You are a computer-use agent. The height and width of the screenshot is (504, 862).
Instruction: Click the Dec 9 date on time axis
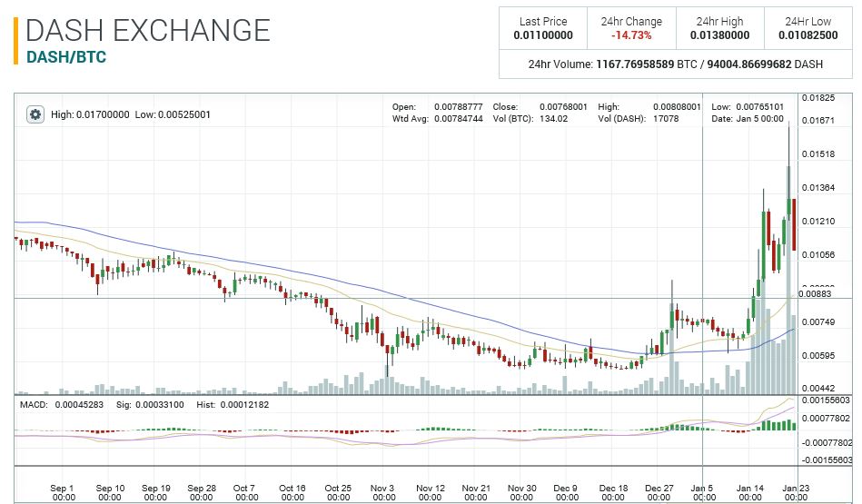click(566, 492)
